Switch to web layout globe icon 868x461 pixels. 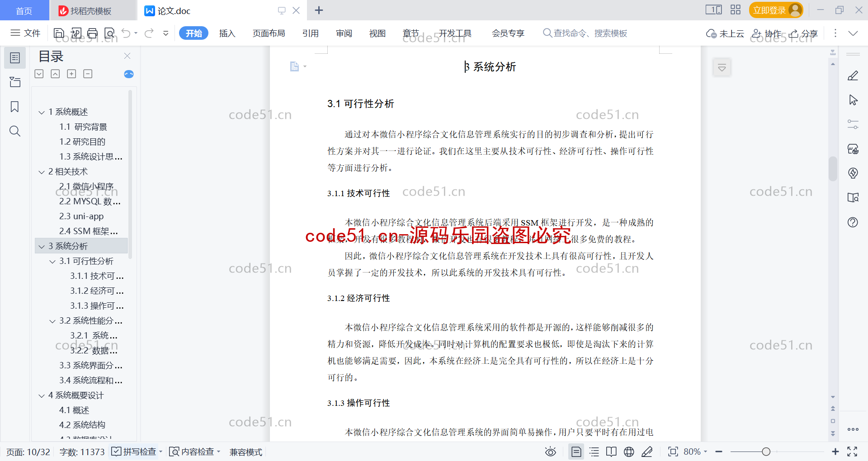click(x=629, y=452)
